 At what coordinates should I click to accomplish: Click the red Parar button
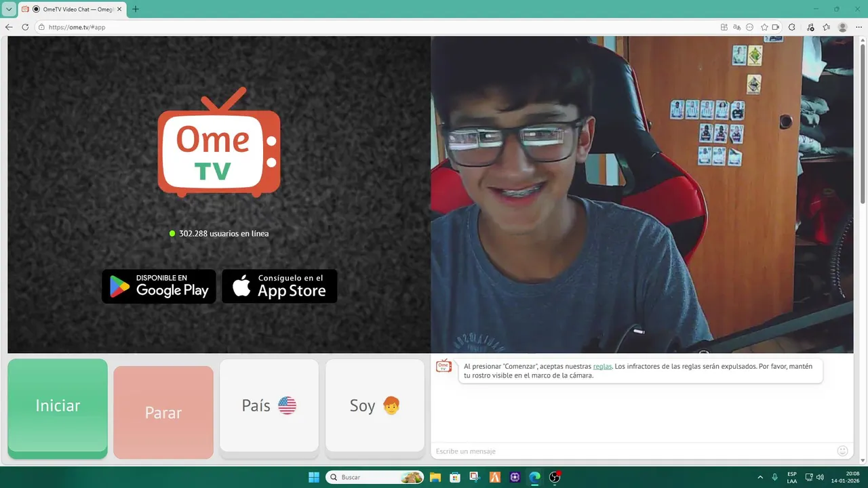coord(163,412)
